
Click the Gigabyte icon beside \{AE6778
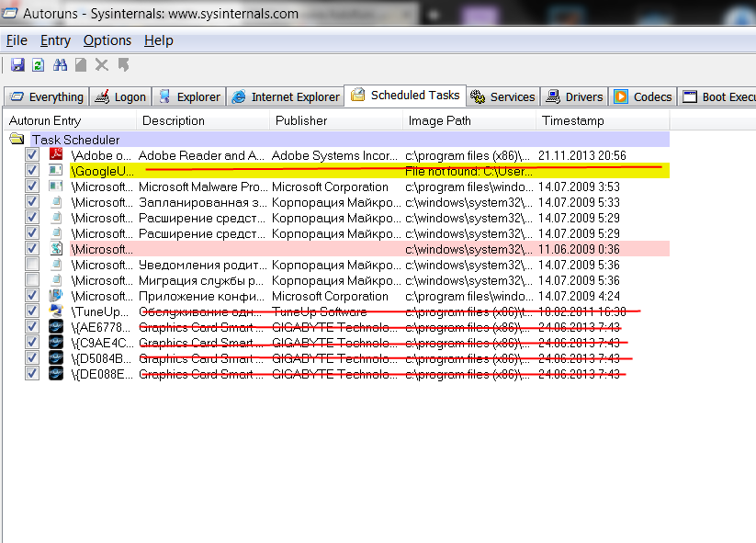pos(56,327)
